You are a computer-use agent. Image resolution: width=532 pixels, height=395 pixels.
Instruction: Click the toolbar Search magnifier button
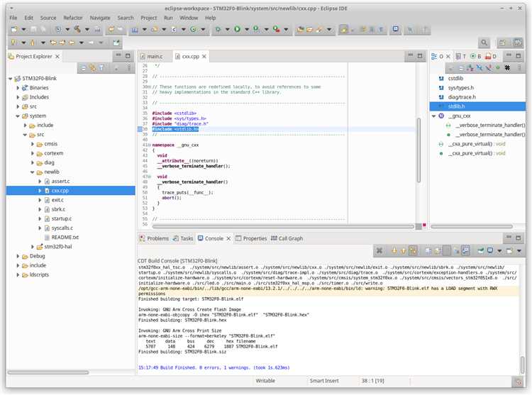coord(484,43)
